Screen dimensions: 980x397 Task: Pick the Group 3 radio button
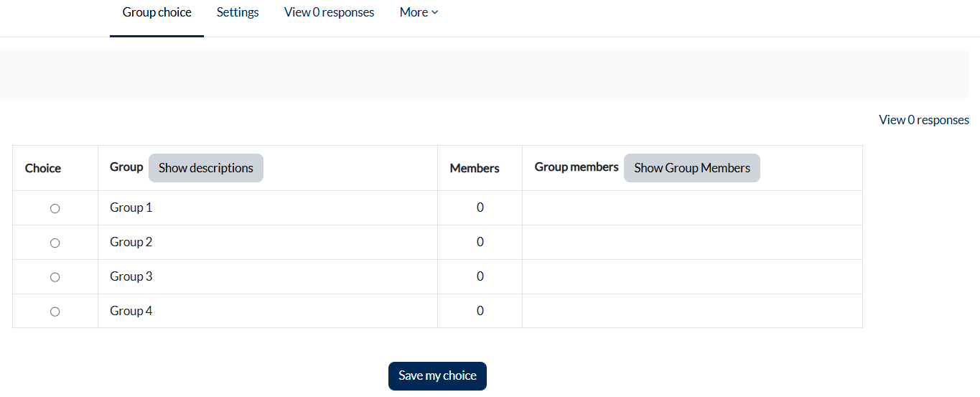pyautogui.click(x=55, y=277)
